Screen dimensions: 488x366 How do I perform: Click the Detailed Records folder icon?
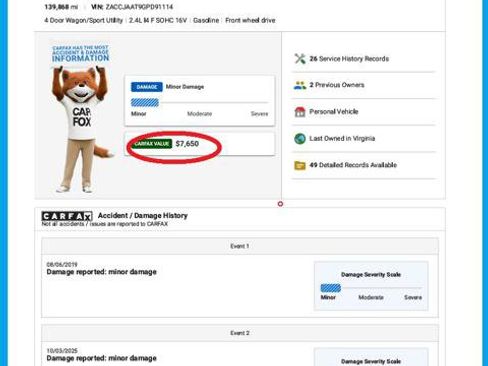(300, 165)
